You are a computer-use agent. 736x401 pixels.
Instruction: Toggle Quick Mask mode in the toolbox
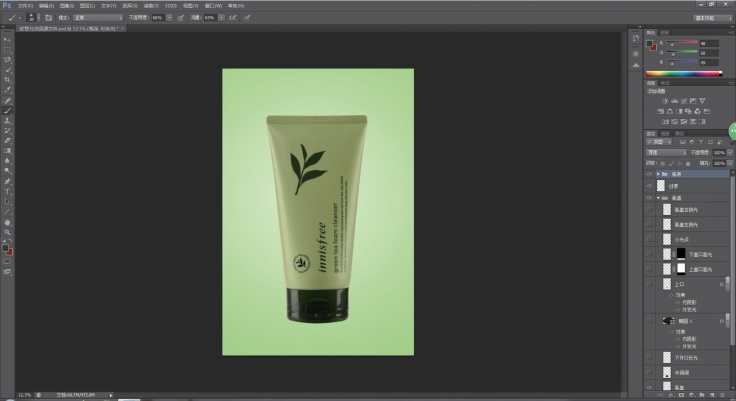(8, 262)
